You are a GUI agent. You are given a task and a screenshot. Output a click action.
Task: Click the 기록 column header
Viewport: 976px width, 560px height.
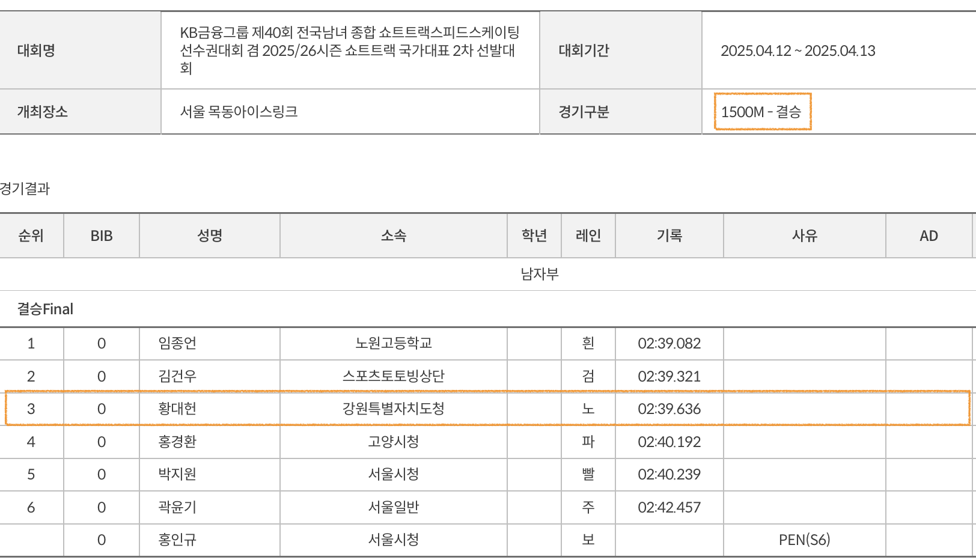669,236
